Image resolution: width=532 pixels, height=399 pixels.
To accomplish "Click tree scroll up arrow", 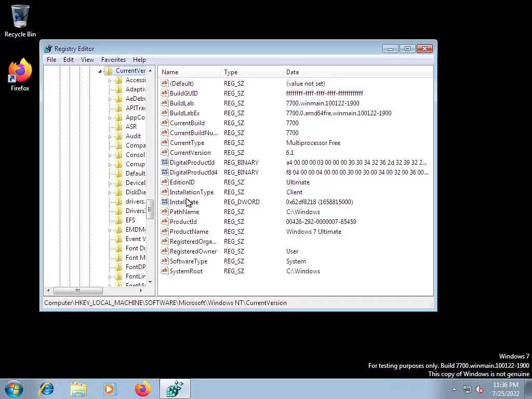I will click(150, 71).
